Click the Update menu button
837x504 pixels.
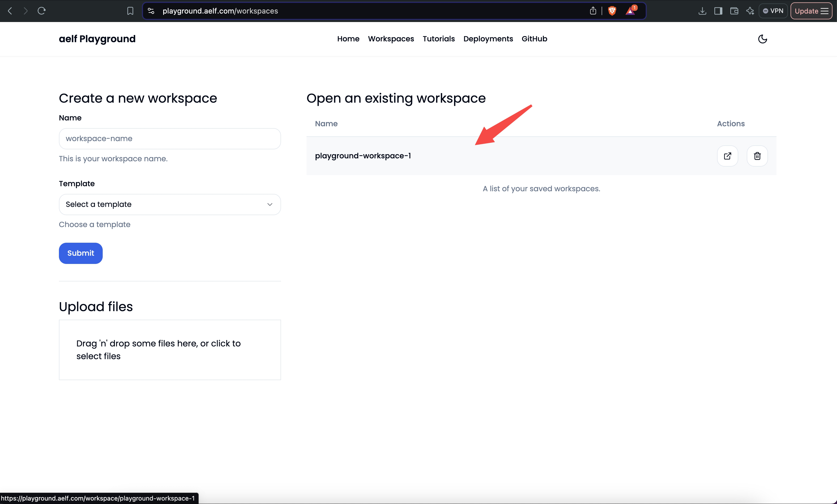pos(811,11)
